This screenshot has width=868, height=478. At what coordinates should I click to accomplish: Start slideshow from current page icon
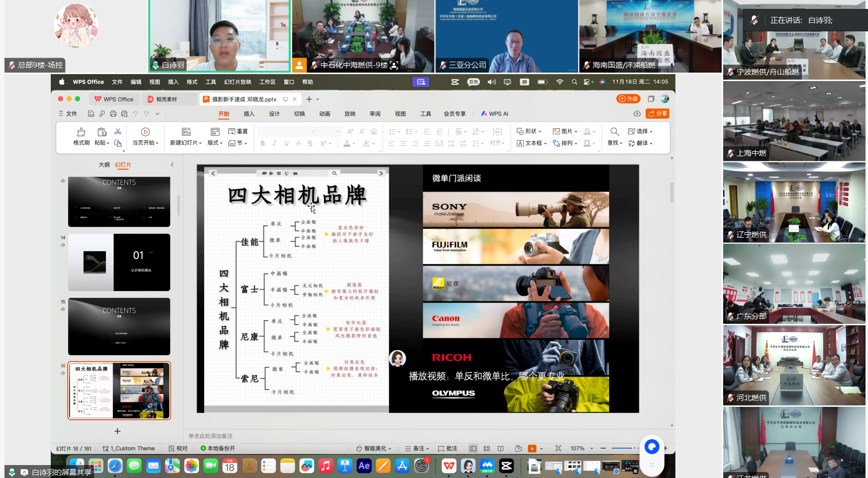click(145, 132)
